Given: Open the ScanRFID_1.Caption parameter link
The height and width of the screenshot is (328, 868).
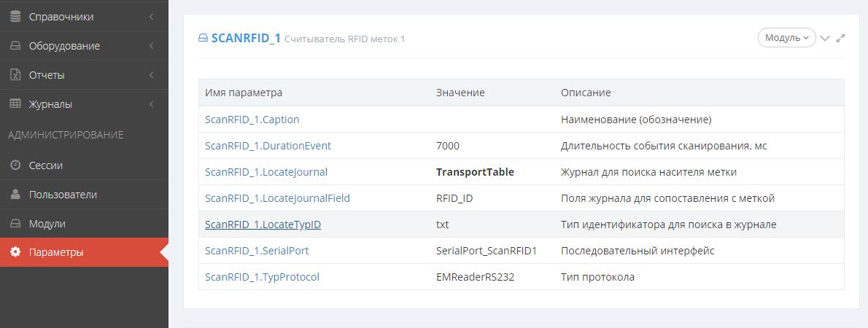Looking at the screenshot, I should 252,120.
